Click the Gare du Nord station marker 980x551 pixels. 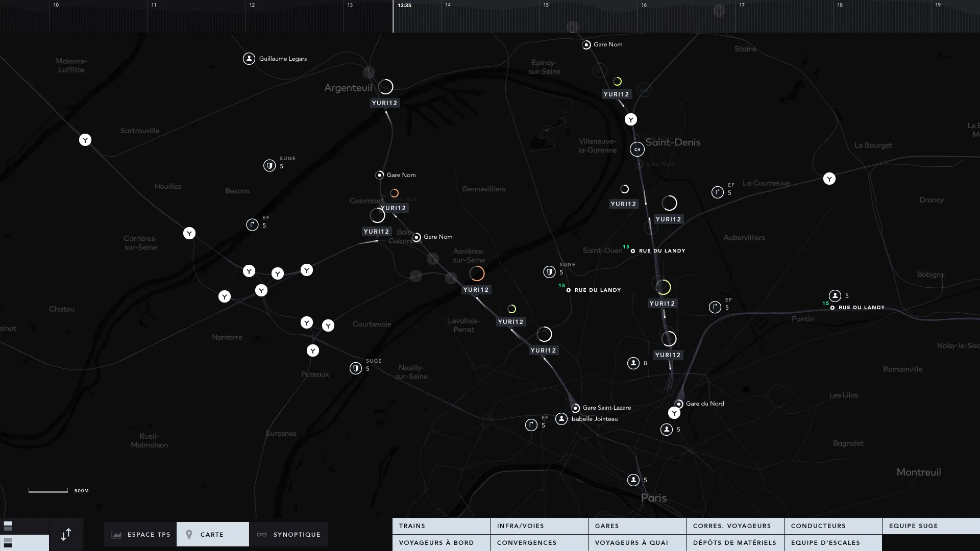click(679, 404)
